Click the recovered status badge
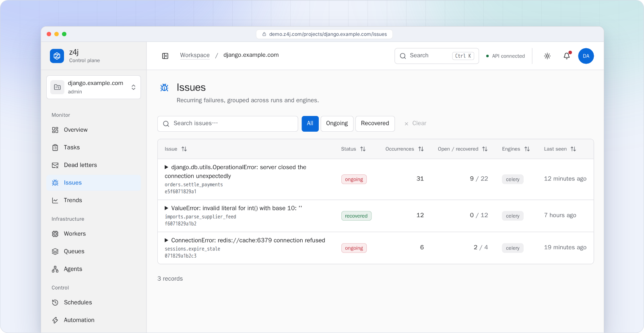 click(356, 216)
